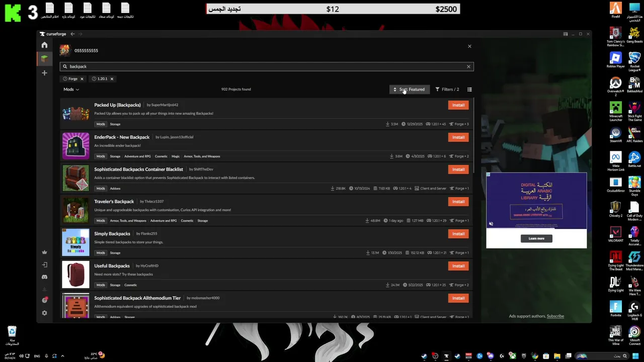Open Ubisoft Connect desktop shortcut

click(634, 335)
